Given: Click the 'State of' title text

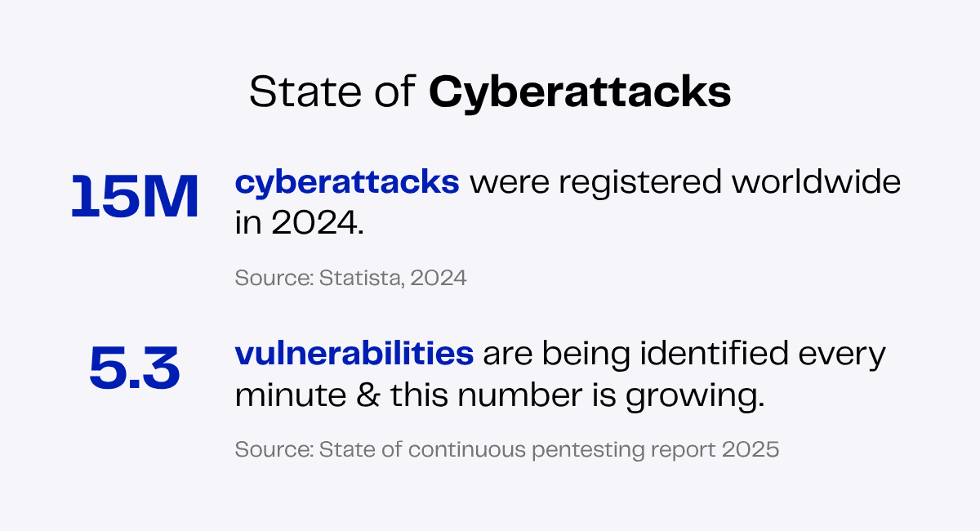Looking at the screenshot, I should click(333, 93).
